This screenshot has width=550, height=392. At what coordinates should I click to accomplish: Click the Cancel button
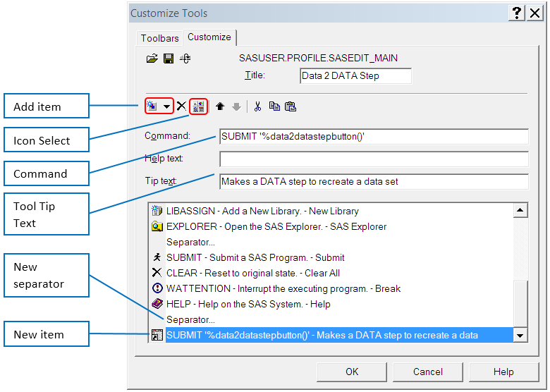tap(428, 372)
